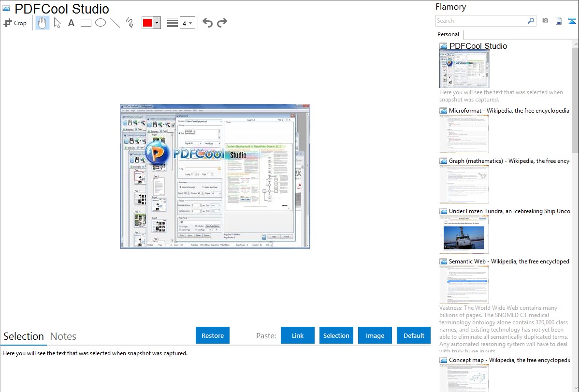
Task: Click the line thickness icon
Action: 173,23
